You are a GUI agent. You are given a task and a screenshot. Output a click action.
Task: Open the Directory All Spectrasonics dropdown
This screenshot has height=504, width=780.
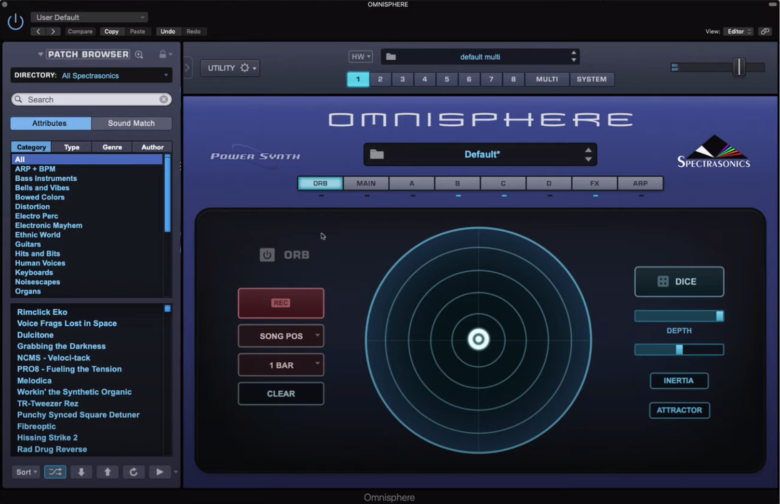coord(92,76)
